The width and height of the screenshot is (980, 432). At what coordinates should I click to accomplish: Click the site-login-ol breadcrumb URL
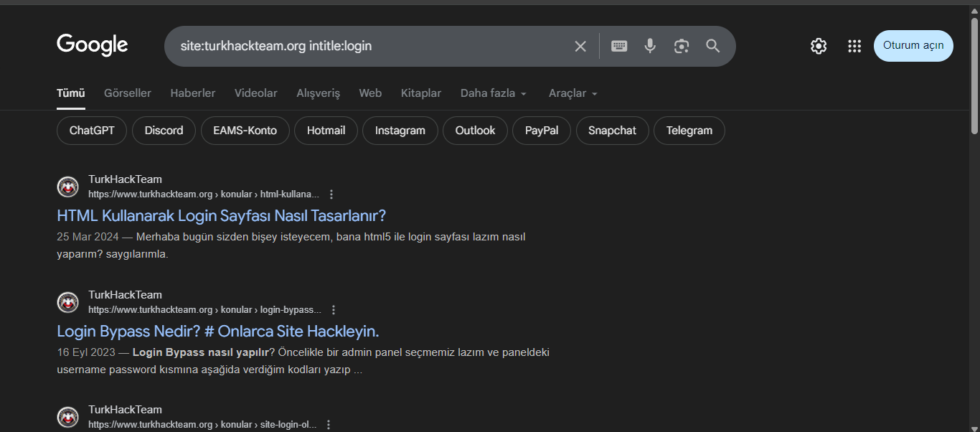(202, 425)
